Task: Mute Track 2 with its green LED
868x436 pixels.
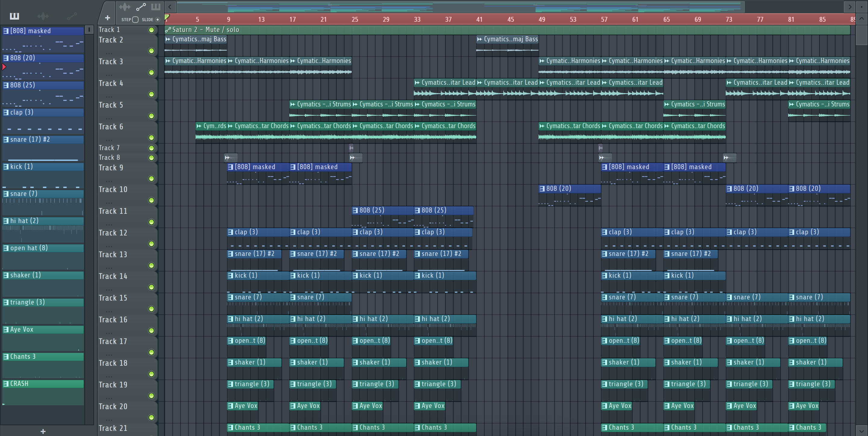Action: pyautogui.click(x=152, y=51)
